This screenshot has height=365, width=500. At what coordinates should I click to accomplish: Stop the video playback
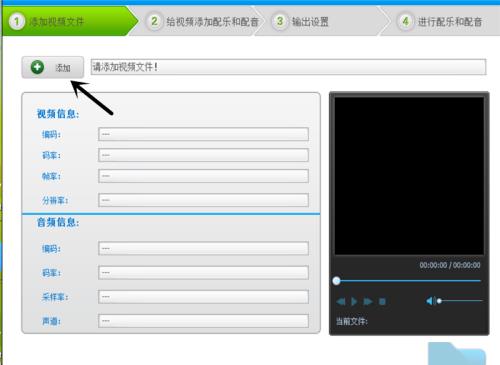point(382,302)
